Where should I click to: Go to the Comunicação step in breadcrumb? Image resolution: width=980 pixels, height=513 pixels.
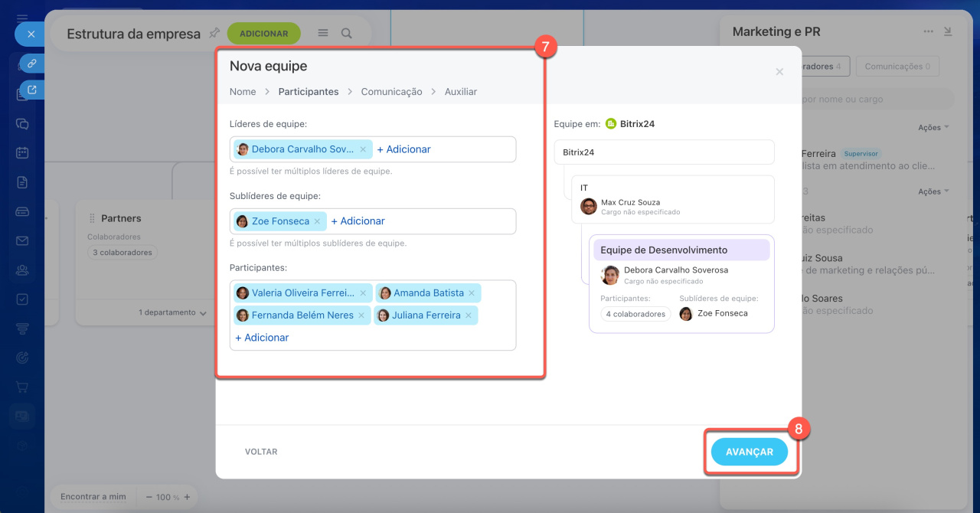[x=391, y=92]
